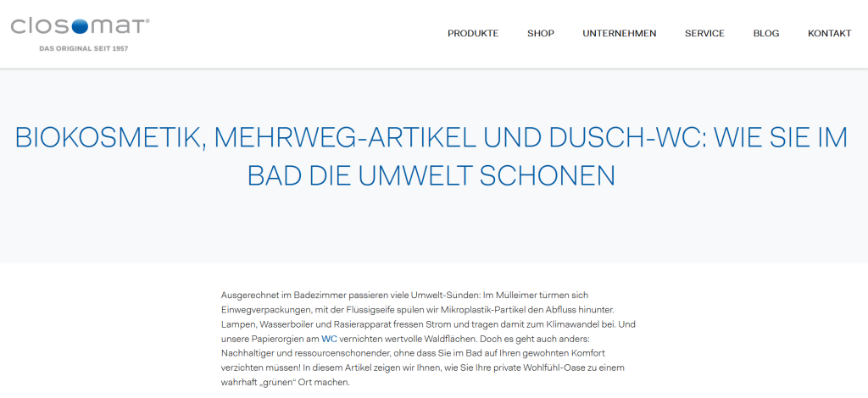Navigate to KONTAKT page
Screen dimensions: 868x398
(x=829, y=33)
